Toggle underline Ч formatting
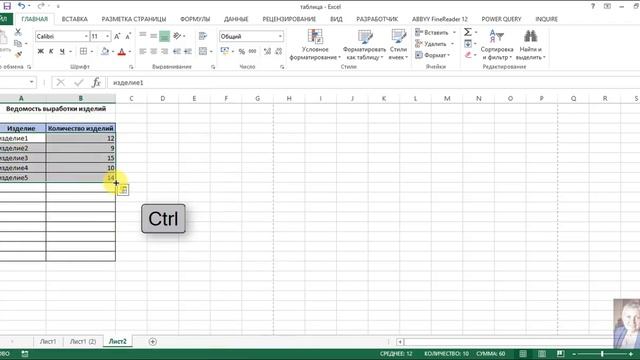 (x=62, y=51)
